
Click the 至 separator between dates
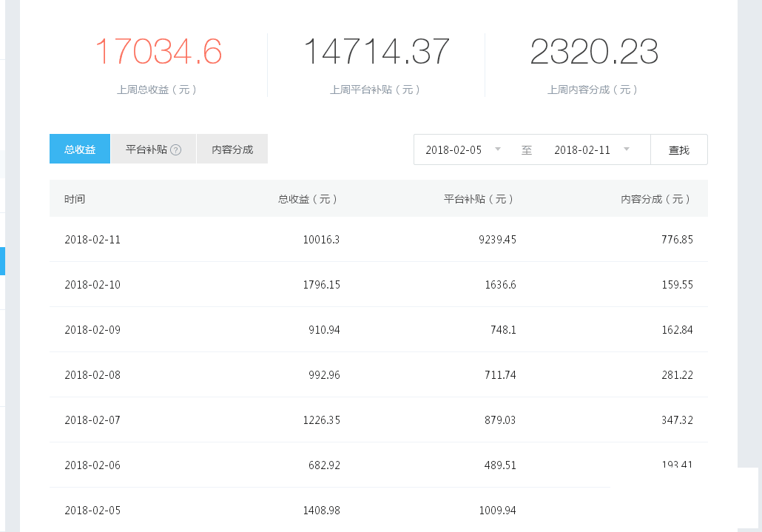coord(527,149)
